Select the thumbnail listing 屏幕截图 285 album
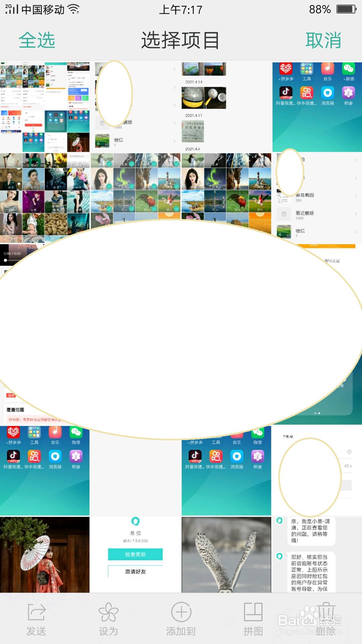The image size is (362, 644). [x=317, y=198]
